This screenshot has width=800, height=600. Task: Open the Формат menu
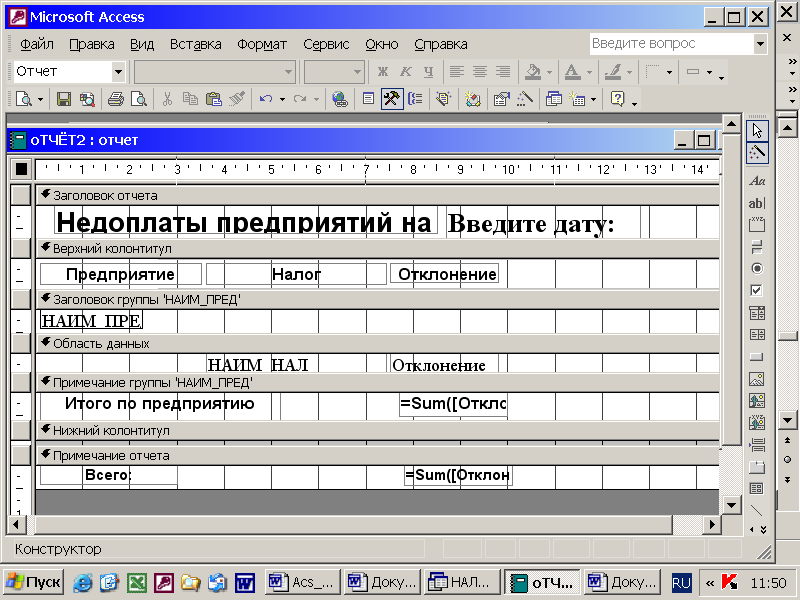click(x=262, y=44)
